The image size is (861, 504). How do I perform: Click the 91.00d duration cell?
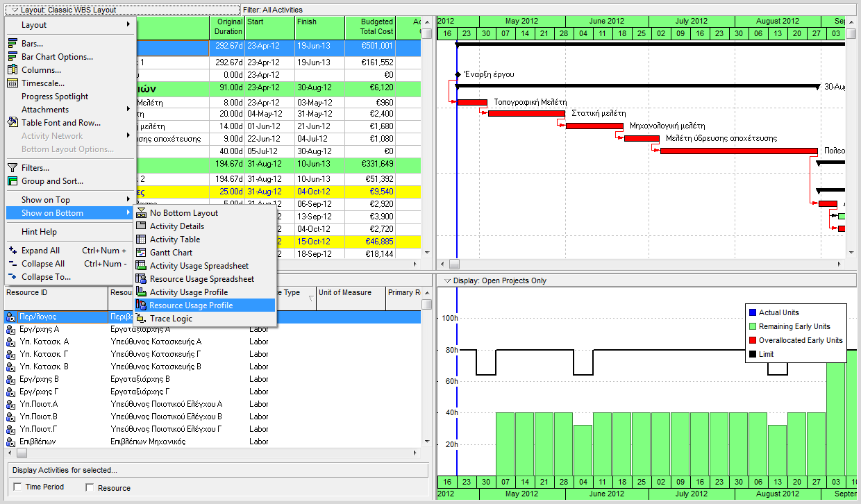click(227, 89)
